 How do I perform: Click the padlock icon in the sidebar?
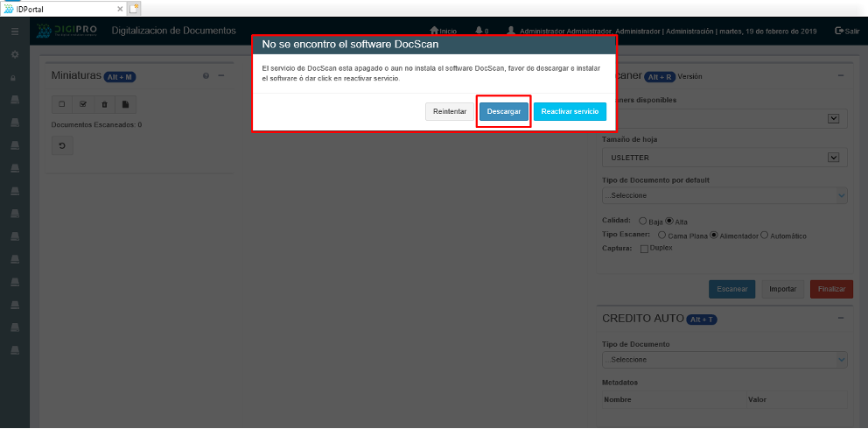(14, 77)
